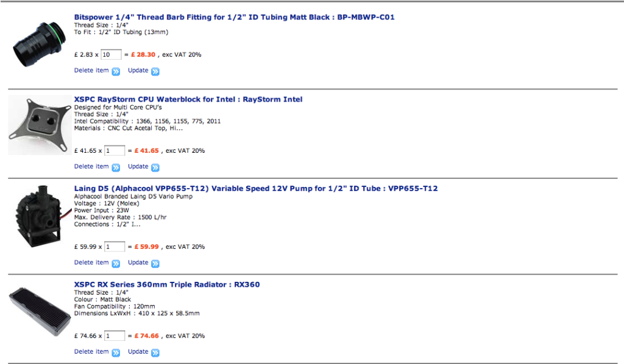
Task: Open the Laing D5 Variable Speed Pump product link
Action: point(256,188)
